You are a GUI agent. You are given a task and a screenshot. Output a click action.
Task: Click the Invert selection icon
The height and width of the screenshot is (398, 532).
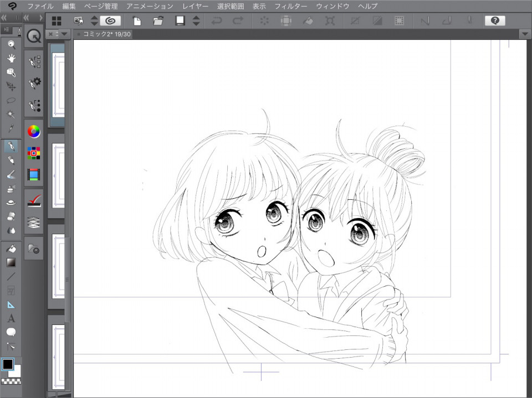377,21
